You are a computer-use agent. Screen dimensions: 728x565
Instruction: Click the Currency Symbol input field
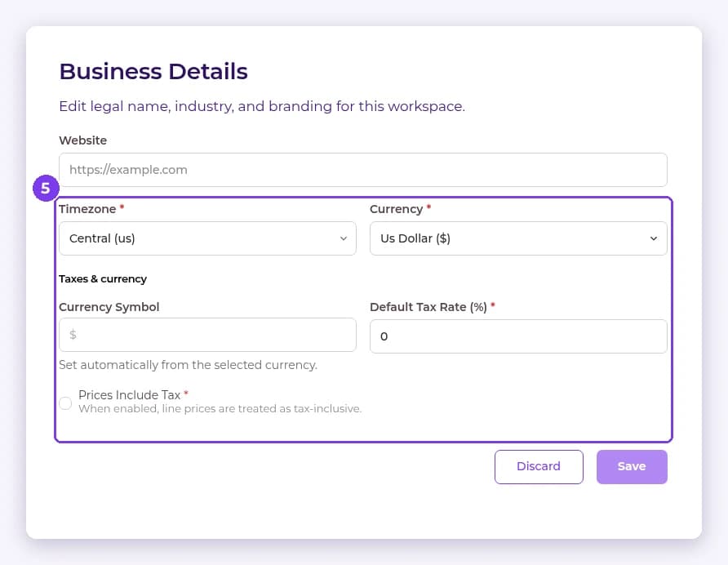point(207,335)
